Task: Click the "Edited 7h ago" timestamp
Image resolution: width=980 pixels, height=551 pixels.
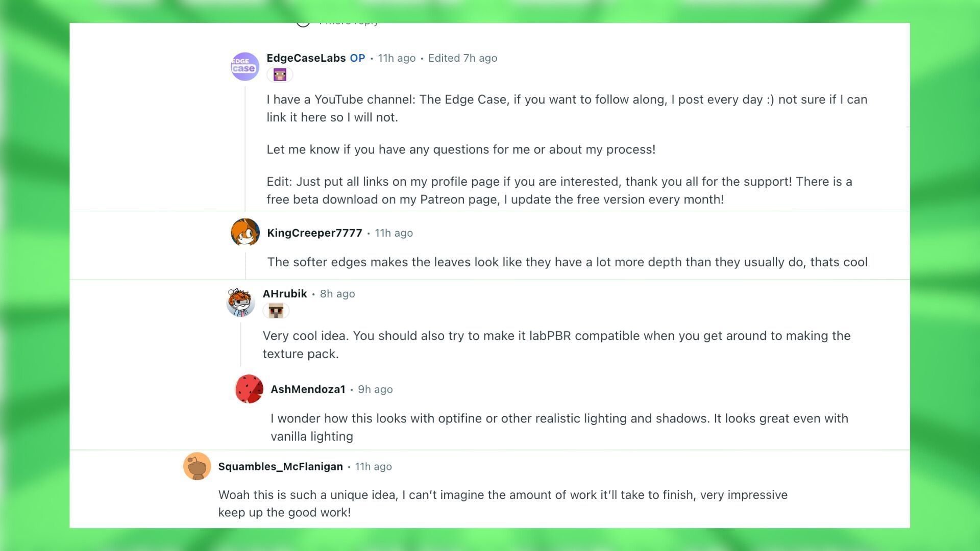Action: click(x=462, y=58)
